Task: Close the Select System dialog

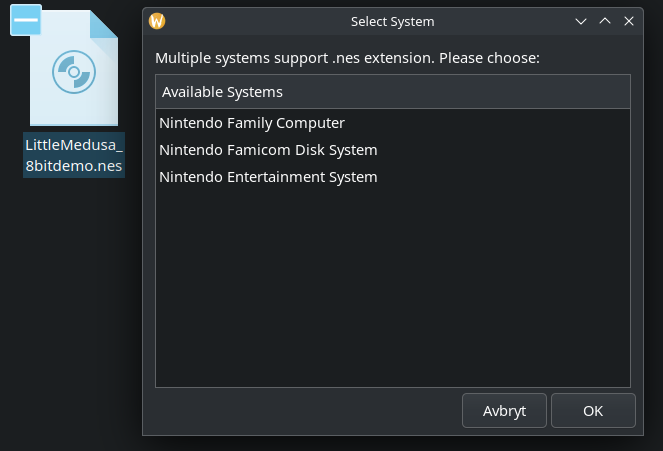Action: pyautogui.click(x=628, y=21)
